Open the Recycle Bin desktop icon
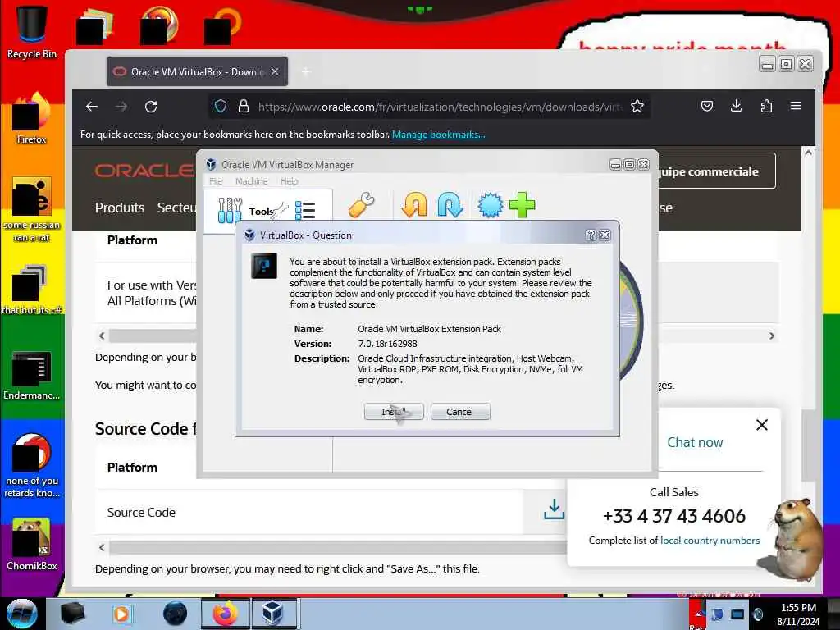Viewport: 840px width, 630px height. 32,33
